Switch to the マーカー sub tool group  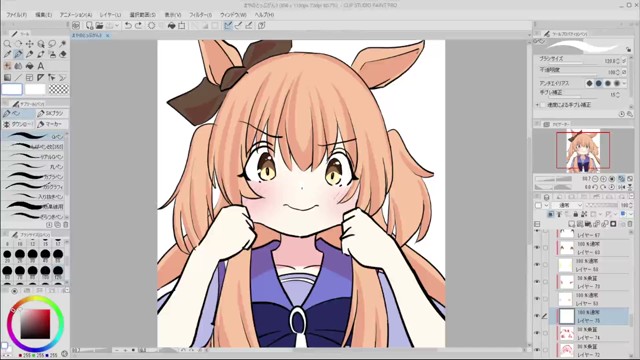coord(52,124)
